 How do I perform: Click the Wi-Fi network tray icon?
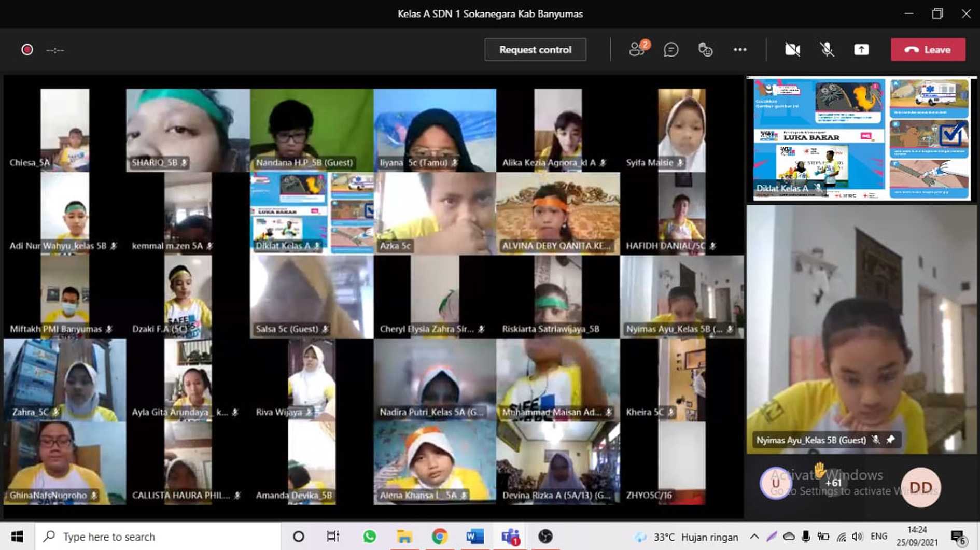(841, 537)
